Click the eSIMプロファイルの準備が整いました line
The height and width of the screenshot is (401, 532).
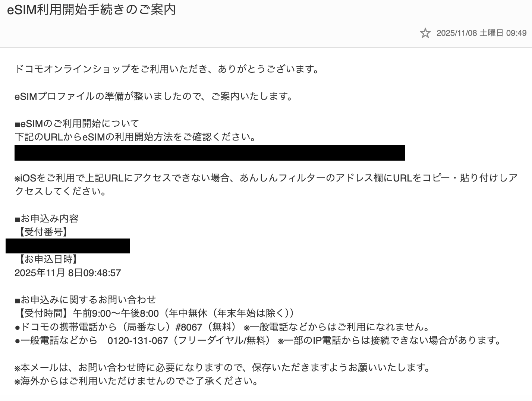[x=154, y=96]
